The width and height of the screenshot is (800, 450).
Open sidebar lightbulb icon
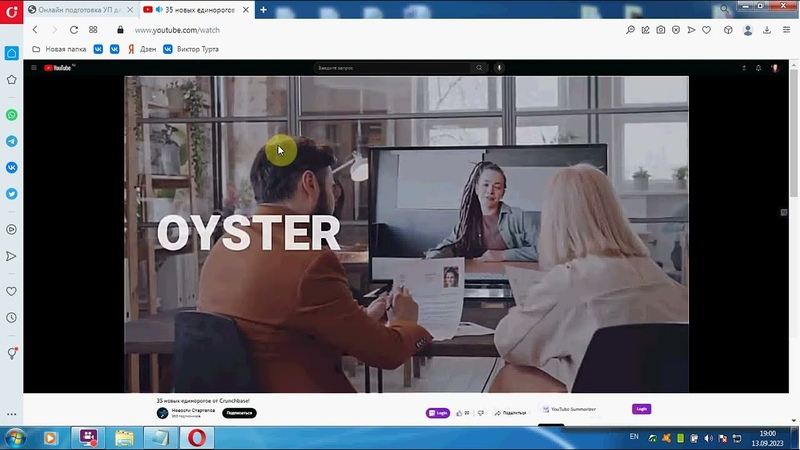point(12,353)
